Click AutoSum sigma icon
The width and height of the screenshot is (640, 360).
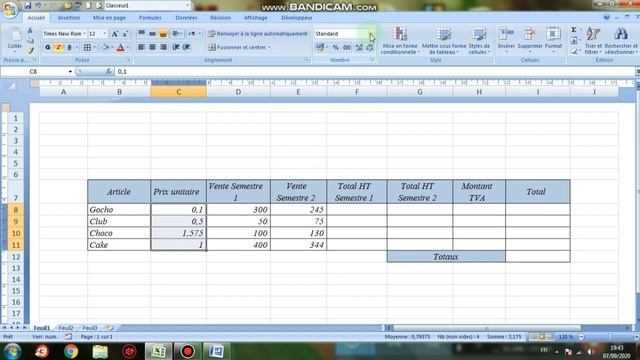[573, 30]
